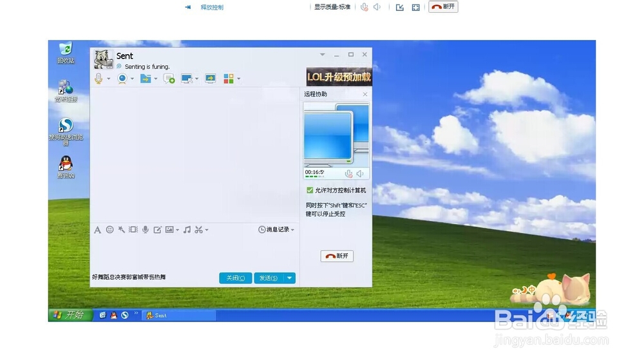Expand the remote desktop options arrow

click(197, 79)
